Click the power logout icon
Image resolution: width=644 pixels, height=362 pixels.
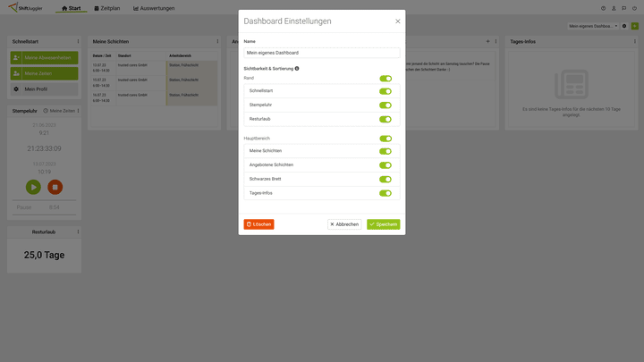tap(634, 8)
